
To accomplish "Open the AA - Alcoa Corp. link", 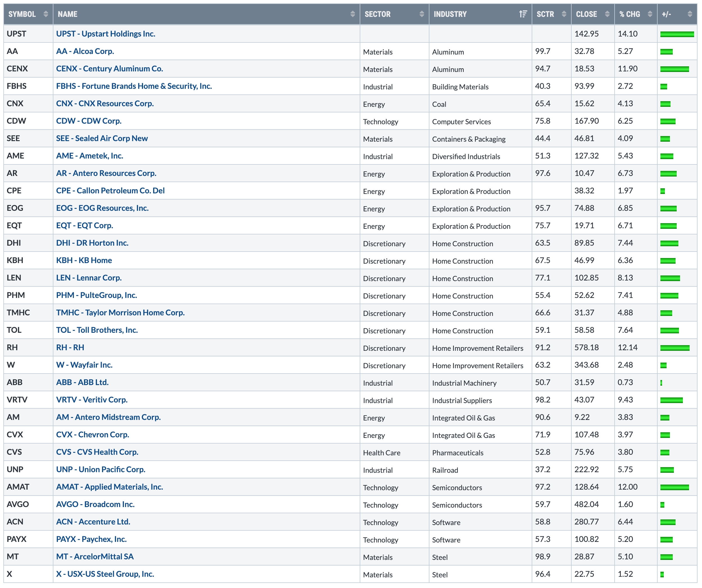I will 85,51.
